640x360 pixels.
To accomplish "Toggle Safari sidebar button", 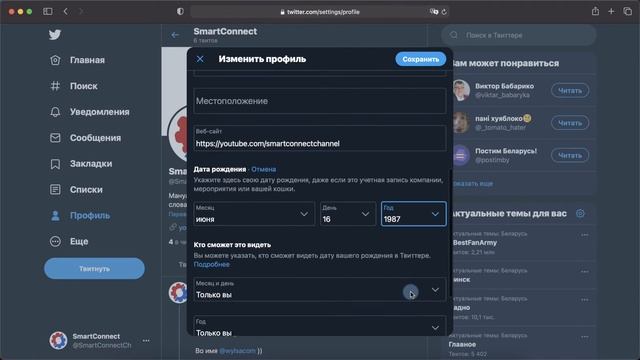I will tap(48, 12).
